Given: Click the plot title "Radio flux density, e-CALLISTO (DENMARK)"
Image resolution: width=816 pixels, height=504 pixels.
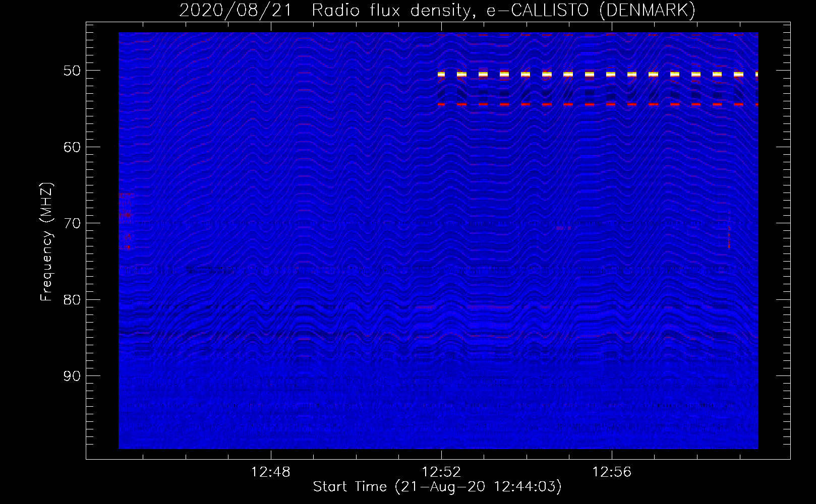Looking at the screenshot, I should (504, 10).
